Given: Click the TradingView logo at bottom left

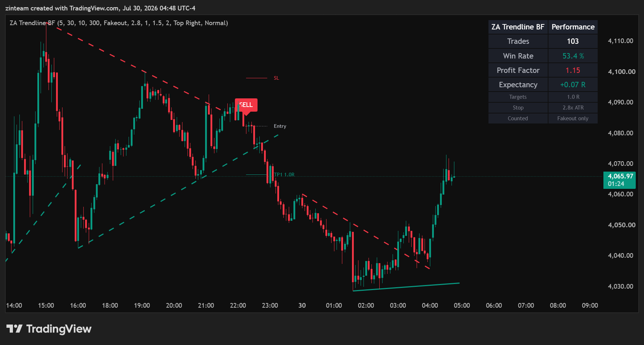Looking at the screenshot, I should [49, 329].
